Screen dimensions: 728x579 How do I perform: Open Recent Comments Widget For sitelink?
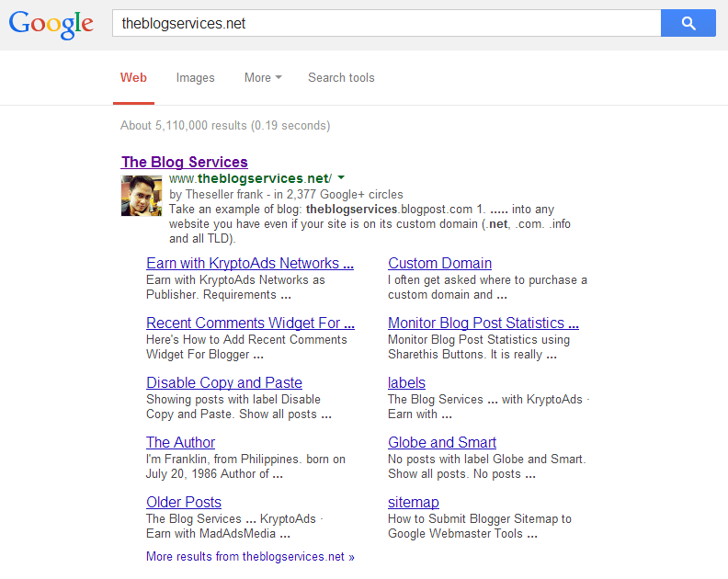click(250, 323)
